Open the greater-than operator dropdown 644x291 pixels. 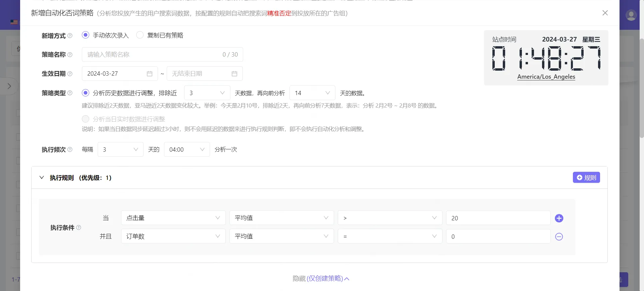pyautogui.click(x=390, y=218)
